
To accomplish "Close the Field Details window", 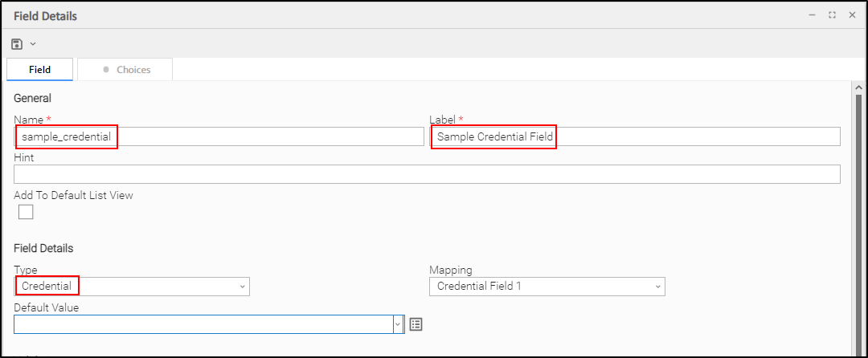I will click(x=852, y=15).
